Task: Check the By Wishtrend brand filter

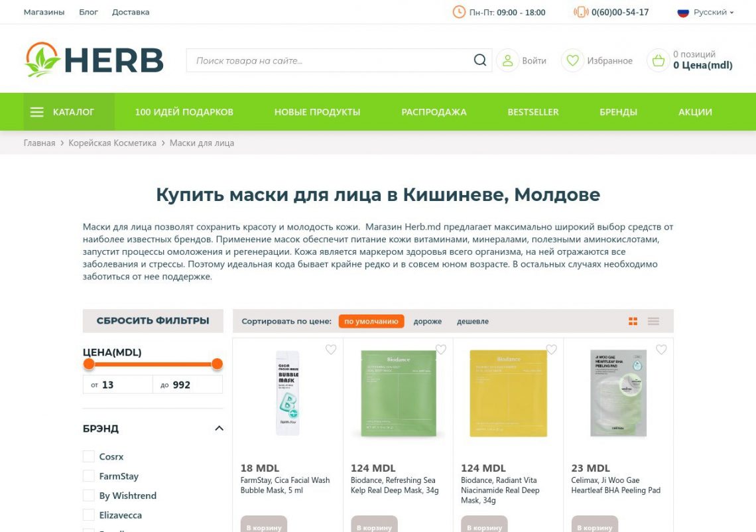Action: coord(89,496)
